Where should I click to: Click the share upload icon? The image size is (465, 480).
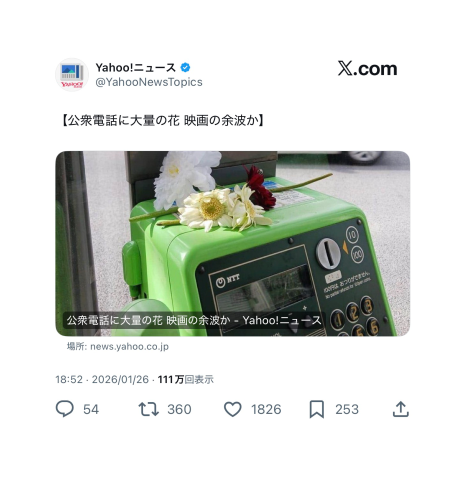coord(400,409)
